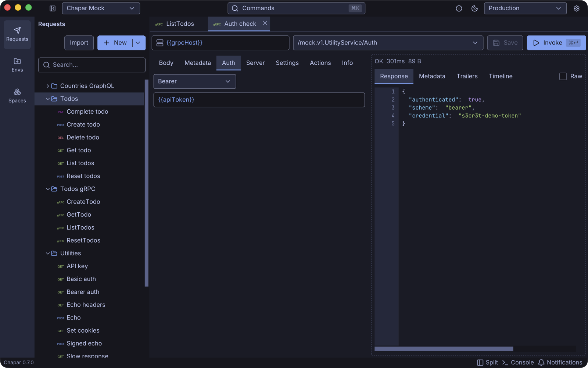Switch to the Server tab
Image resolution: width=588 pixels, height=368 pixels.
coord(255,63)
